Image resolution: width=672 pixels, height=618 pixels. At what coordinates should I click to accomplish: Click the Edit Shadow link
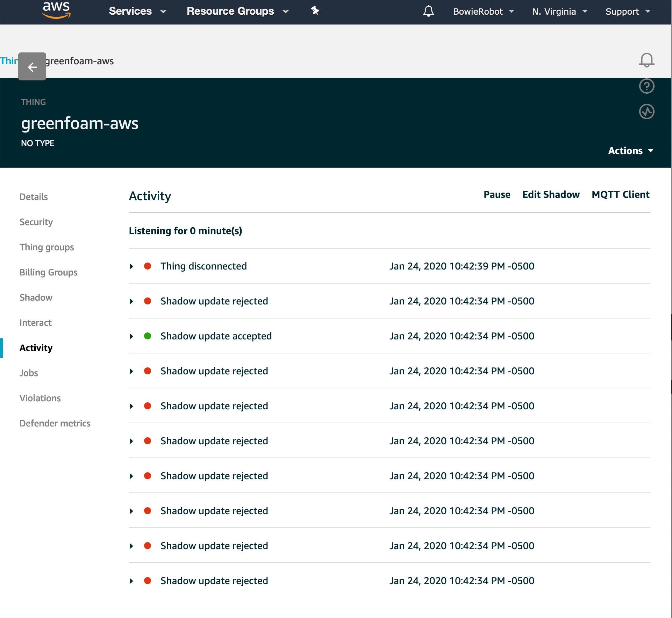point(551,194)
